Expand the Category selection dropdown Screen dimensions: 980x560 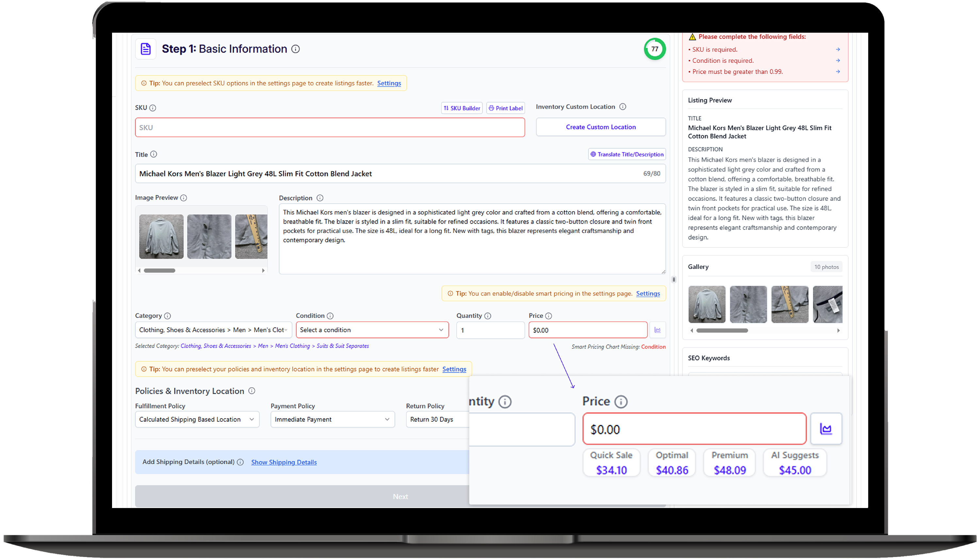click(213, 330)
